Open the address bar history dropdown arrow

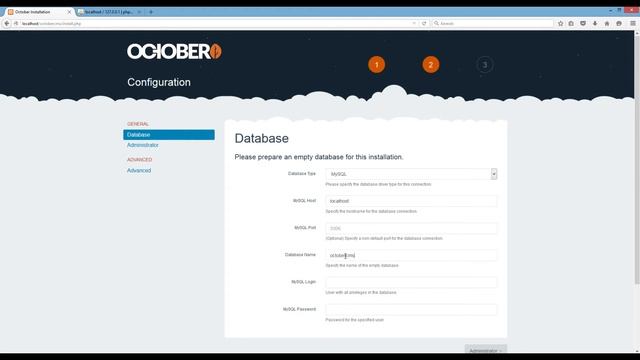(414, 24)
